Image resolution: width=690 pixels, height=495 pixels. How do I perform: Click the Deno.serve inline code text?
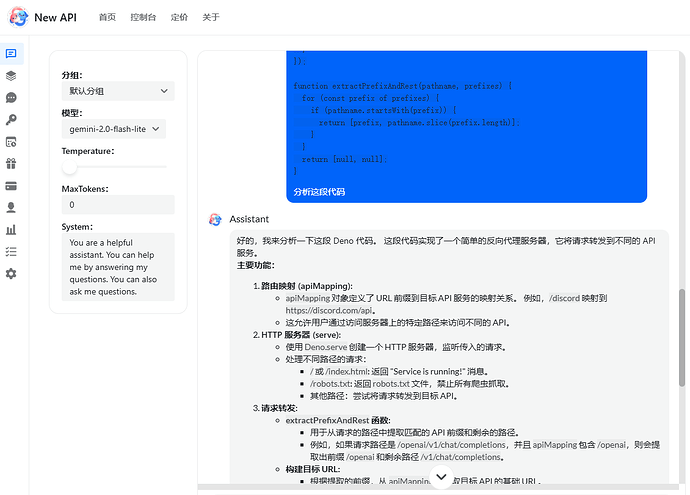tap(326, 347)
